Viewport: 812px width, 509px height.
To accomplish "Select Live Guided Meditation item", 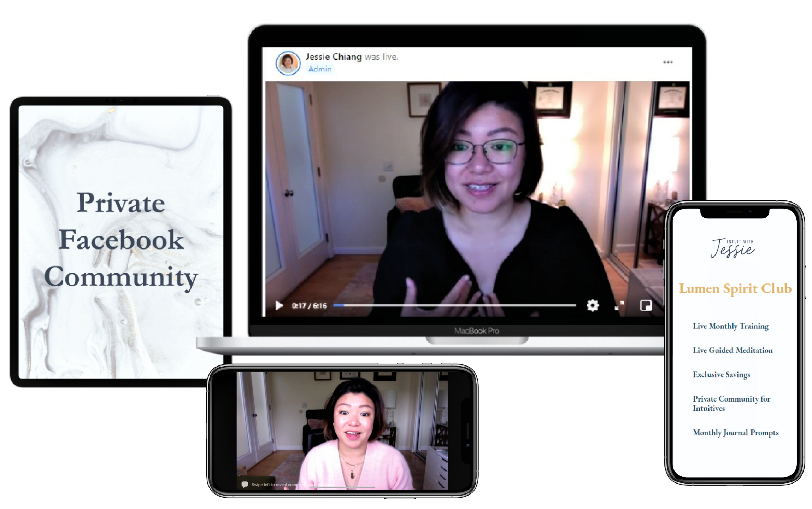I will pos(732,350).
